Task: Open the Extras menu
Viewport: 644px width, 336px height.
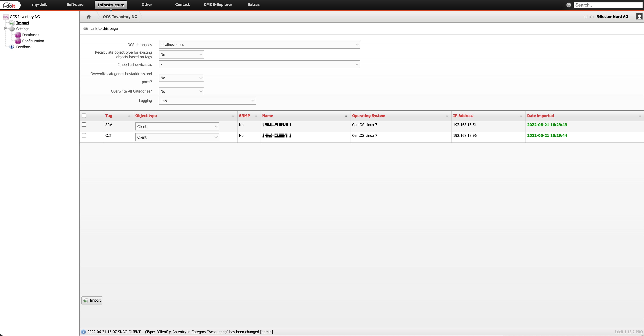Action: (253, 5)
